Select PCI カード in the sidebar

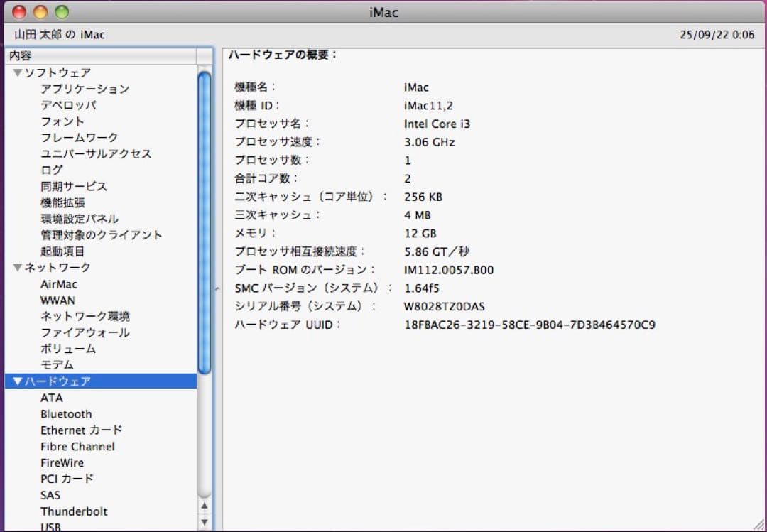67,479
